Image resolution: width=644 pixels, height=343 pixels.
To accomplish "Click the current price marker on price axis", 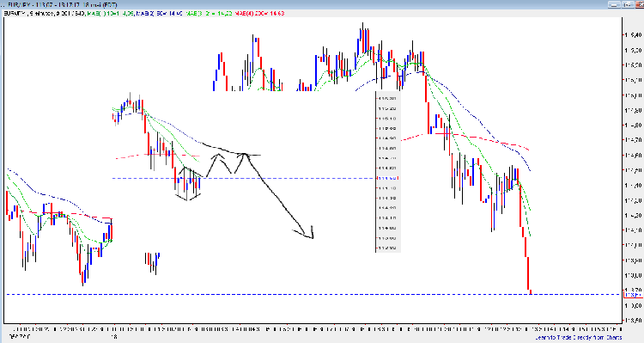I will 633,295.
